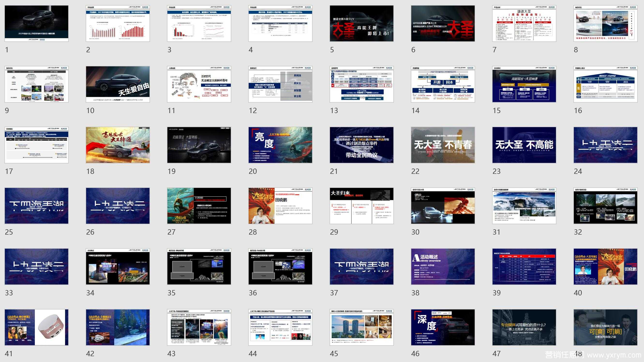Select slide 25 下四海五湖 thumbnail
The width and height of the screenshot is (644, 362).
click(37, 206)
